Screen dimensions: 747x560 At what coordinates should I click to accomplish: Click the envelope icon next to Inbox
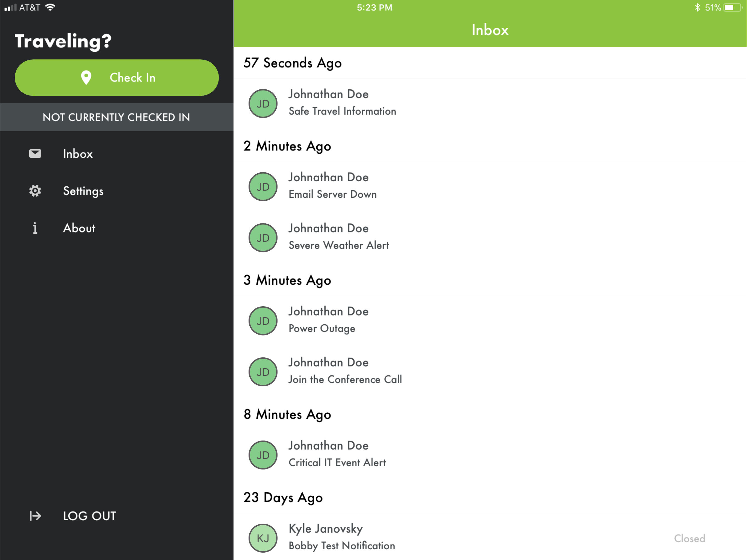coord(35,154)
